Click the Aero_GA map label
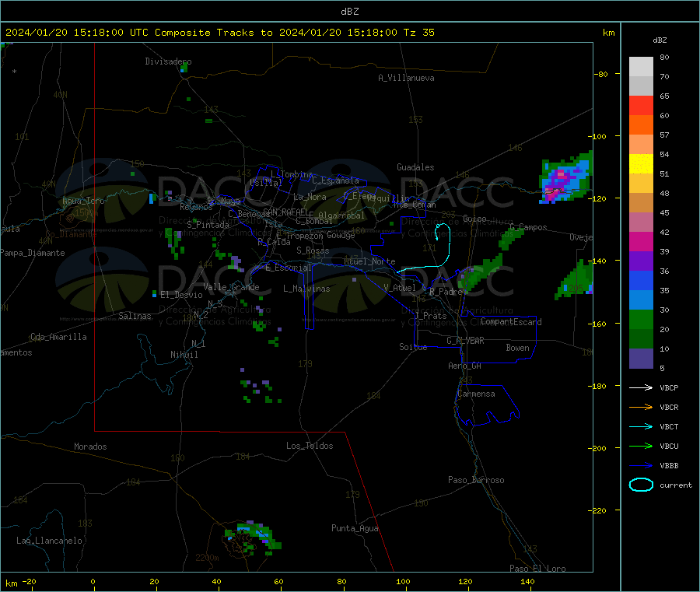700x592 pixels. click(464, 366)
